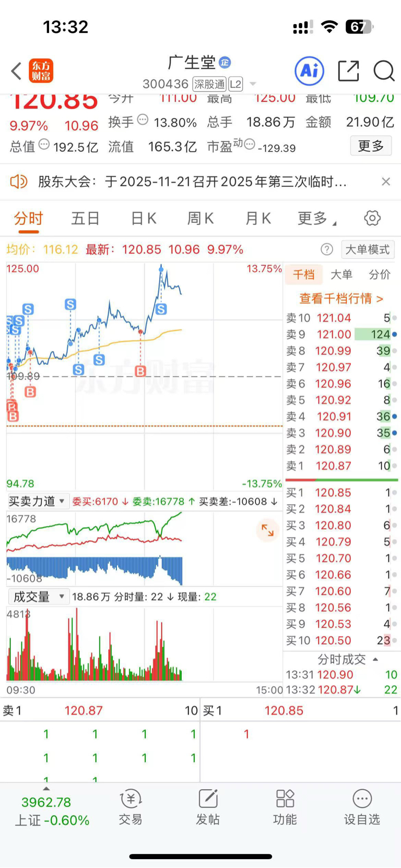Toggle 大单模式 large order mode
The width and height of the screenshot is (401, 868).
point(368,249)
